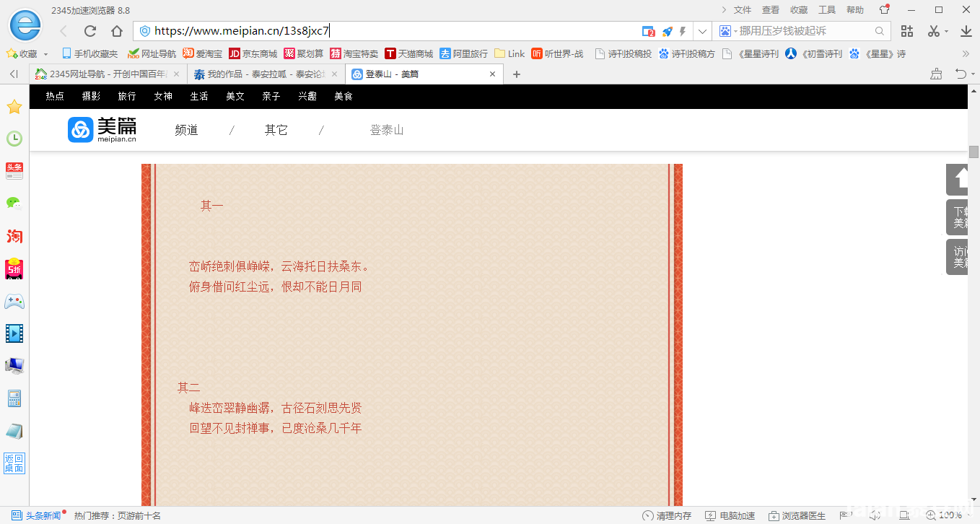Click the star favorites icon in sidebar
Image resolution: width=980 pixels, height=524 pixels.
tap(14, 107)
